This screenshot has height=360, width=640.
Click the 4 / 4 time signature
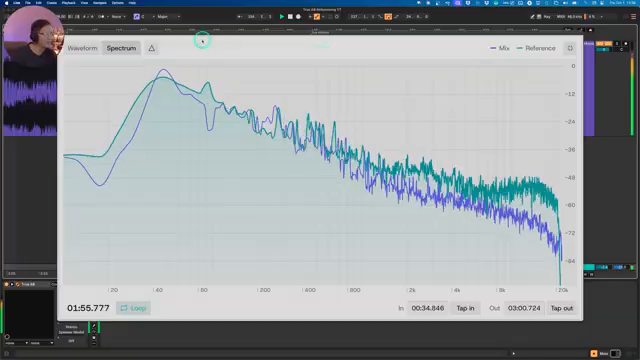point(87,17)
